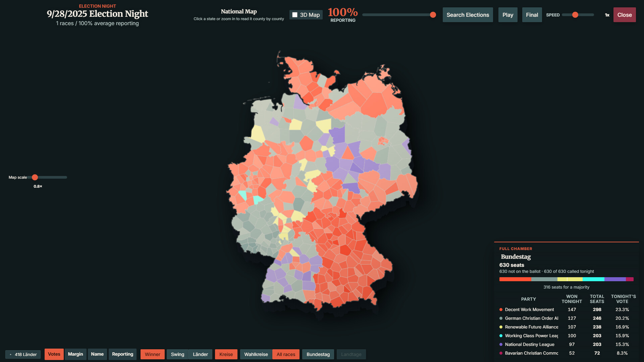Adjust the speed slider handle
The image size is (644, 362).
pos(575,15)
